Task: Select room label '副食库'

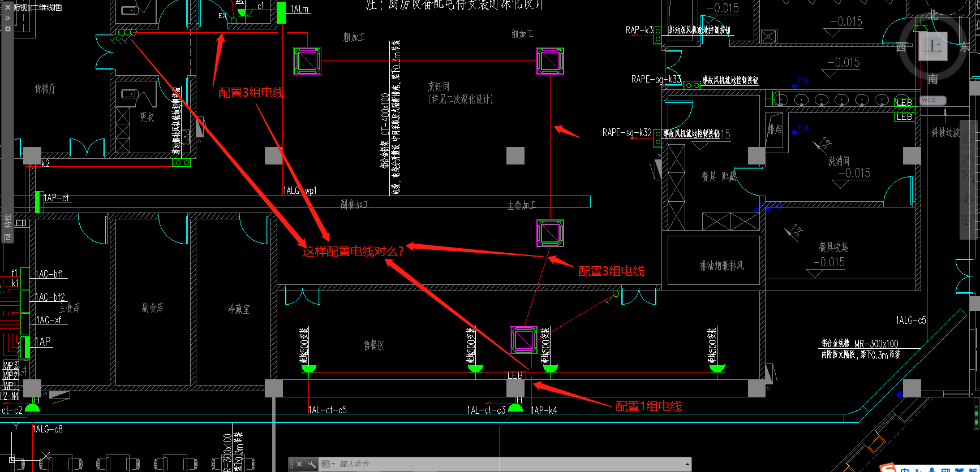Action: click(x=153, y=308)
